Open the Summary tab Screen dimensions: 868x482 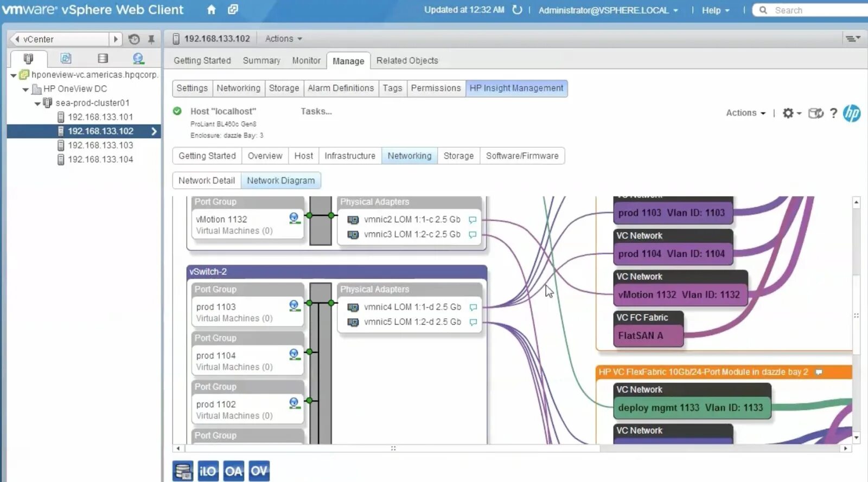click(x=261, y=61)
